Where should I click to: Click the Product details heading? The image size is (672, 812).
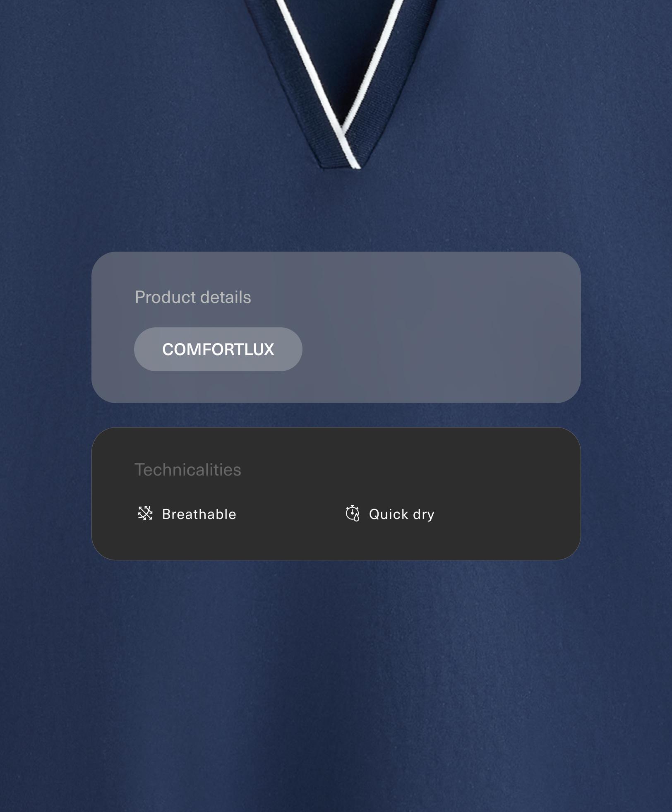tap(193, 297)
